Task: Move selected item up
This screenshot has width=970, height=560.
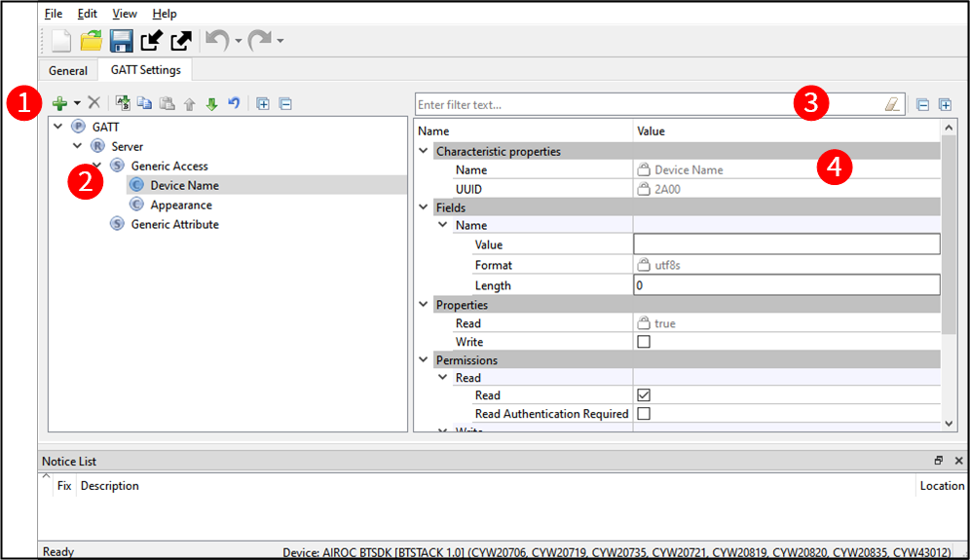Action: click(189, 104)
